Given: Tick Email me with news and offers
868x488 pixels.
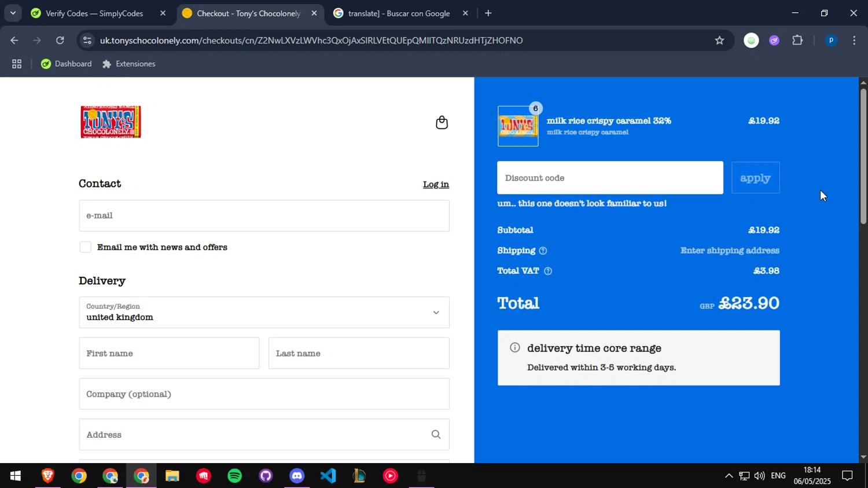Looking at the screenshot, I should coord(85,247).
